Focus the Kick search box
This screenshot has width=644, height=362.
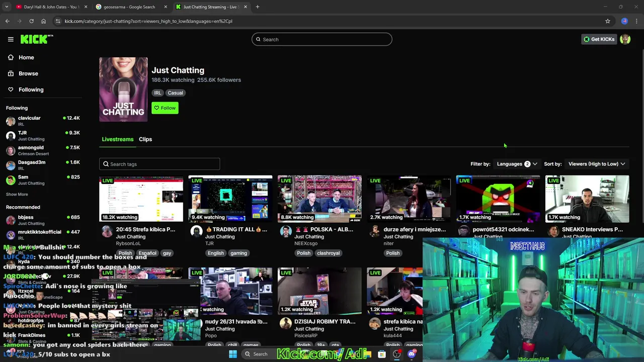322,39
